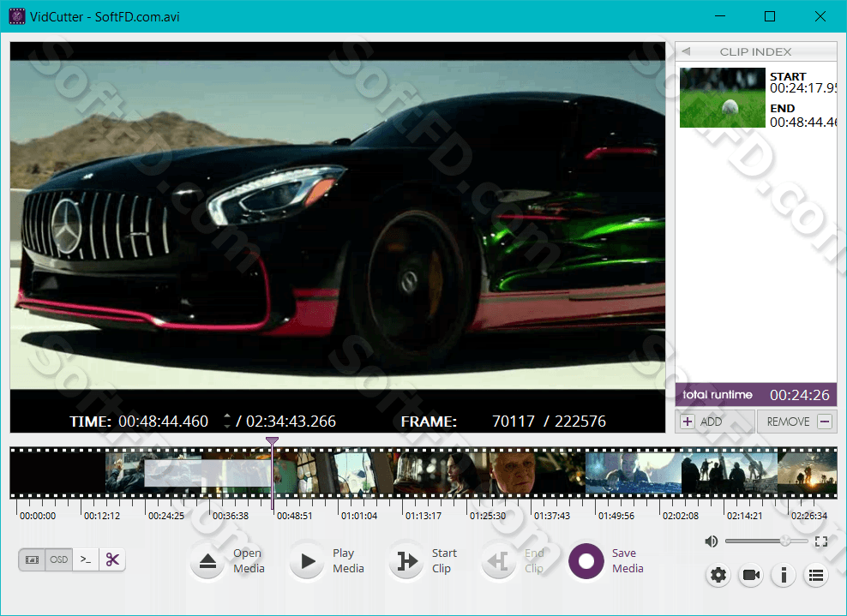Toggle the OSD on-screen display button
The width and height of the screenshot is (847, 616).
(59, 559)
